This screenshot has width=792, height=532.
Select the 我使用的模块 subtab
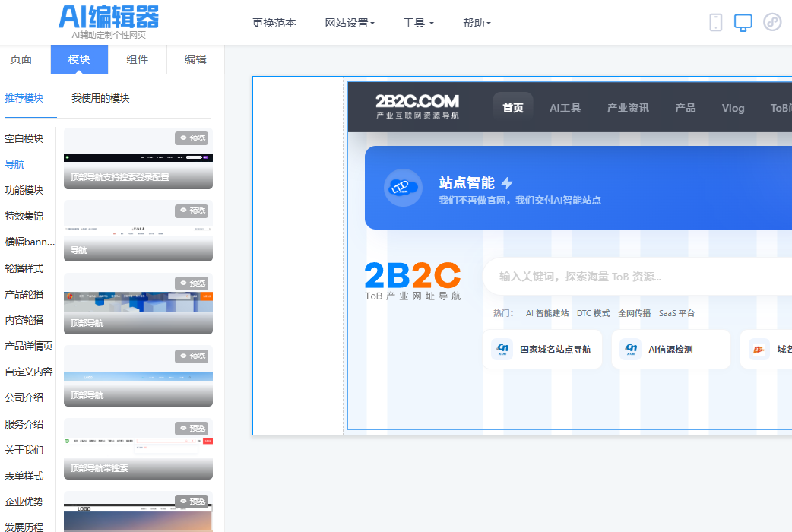pos(100,98)
